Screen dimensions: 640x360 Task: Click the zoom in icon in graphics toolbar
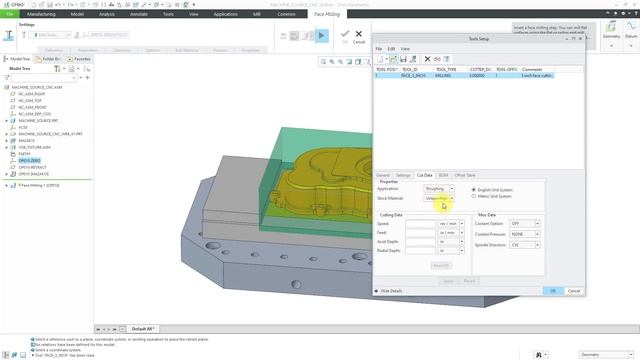(332, 62)
